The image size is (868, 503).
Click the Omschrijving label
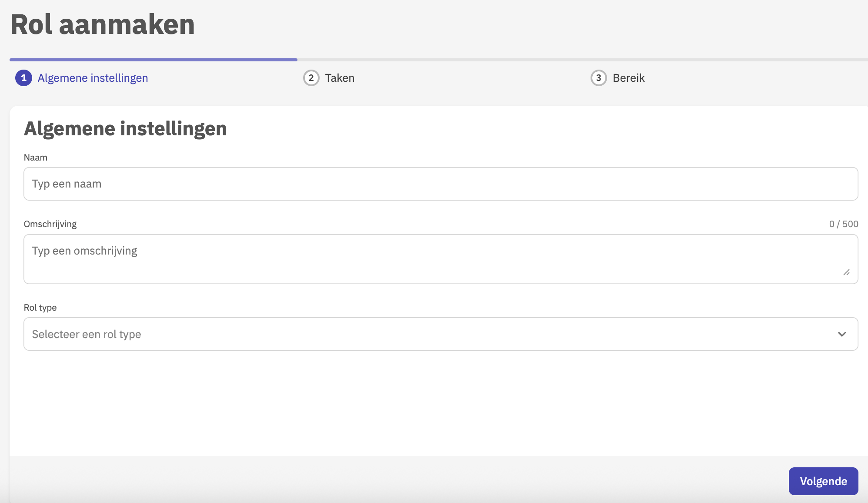pyautogui.click(x=50, y=224)
